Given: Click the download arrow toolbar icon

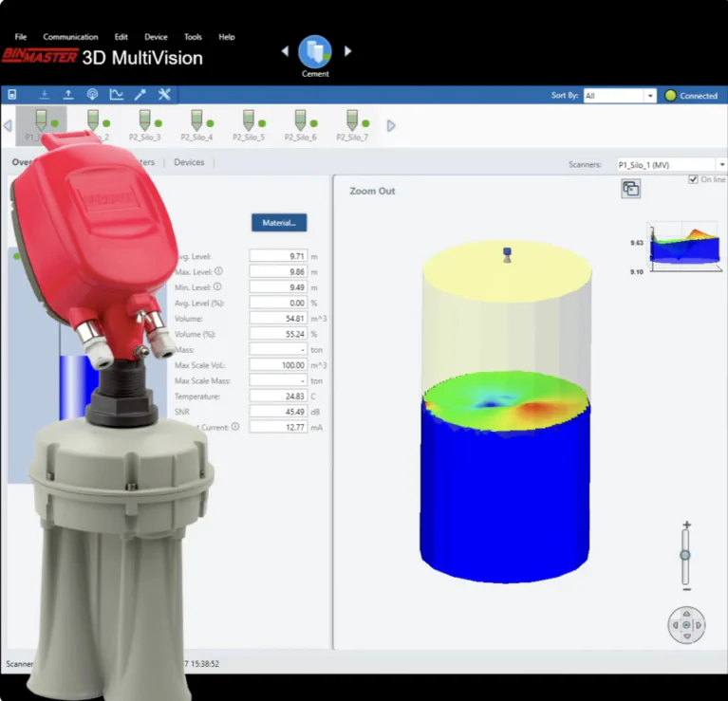Looking at the screenshot, I should pyautogui.click(x=44, y=95).
